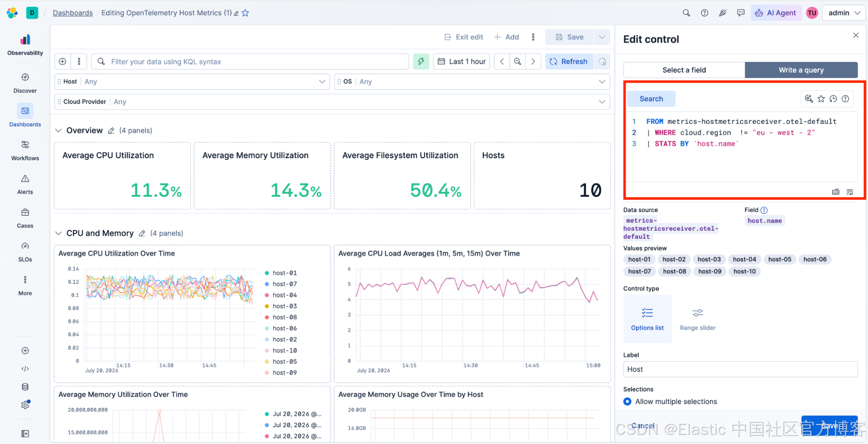Select Allow multiple selections radio

[627, 401]
